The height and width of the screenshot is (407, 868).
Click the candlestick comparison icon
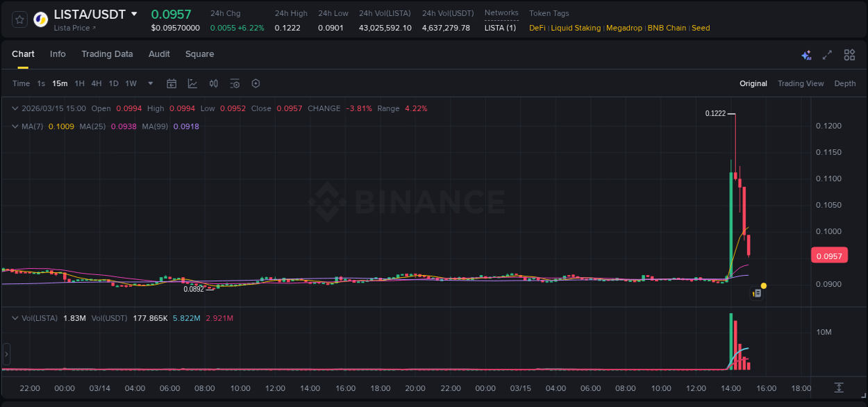pos(214,83)
